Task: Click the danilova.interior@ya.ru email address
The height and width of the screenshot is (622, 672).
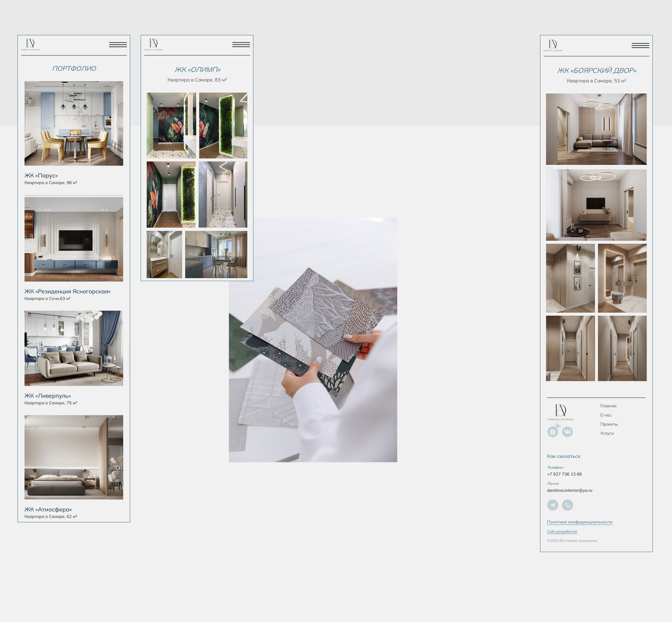Action: [x=569, y=490]
